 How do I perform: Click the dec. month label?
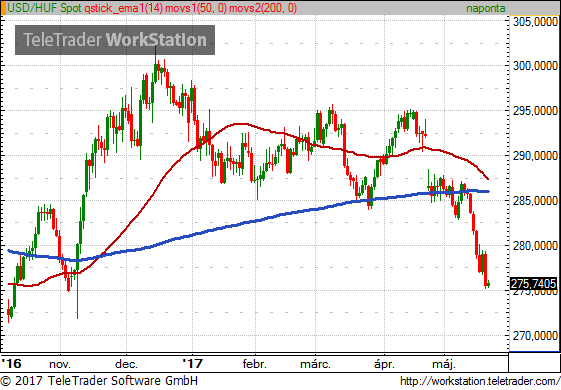point(126,364)
